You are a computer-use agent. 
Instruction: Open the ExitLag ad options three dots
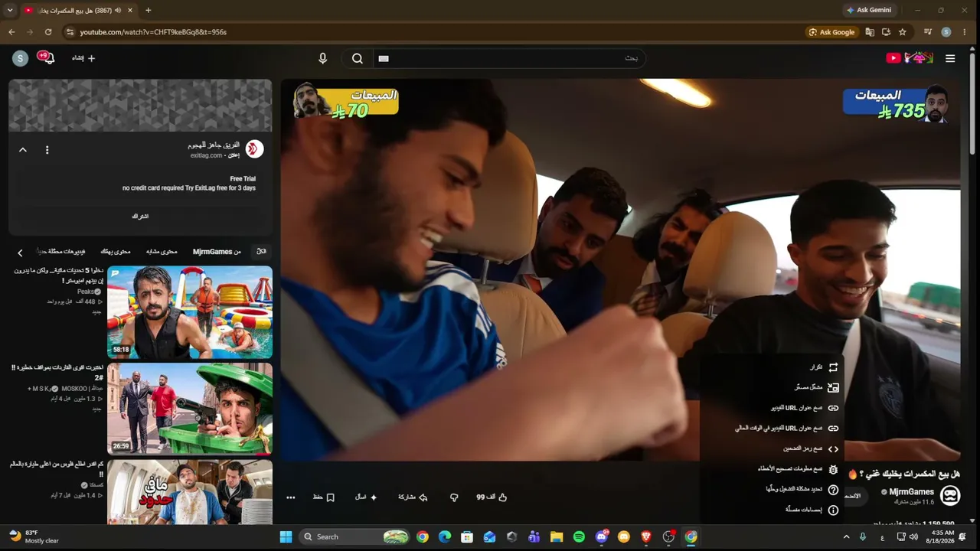coord(47,150)
